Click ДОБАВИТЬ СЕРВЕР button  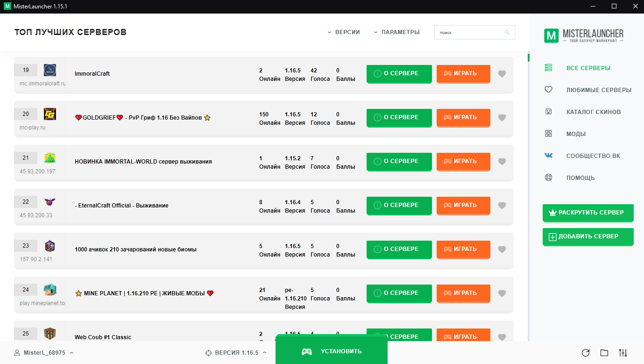click(x=588, y=236)
